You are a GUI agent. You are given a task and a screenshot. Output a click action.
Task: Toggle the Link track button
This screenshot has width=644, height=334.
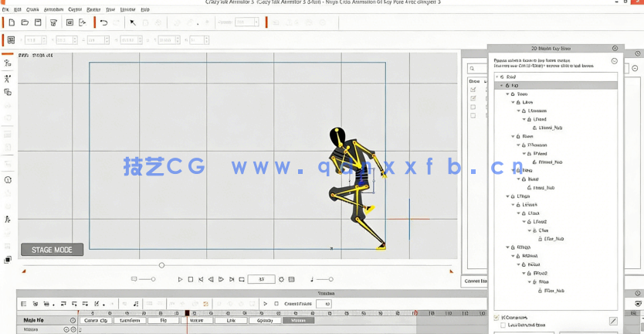[231, 320]
